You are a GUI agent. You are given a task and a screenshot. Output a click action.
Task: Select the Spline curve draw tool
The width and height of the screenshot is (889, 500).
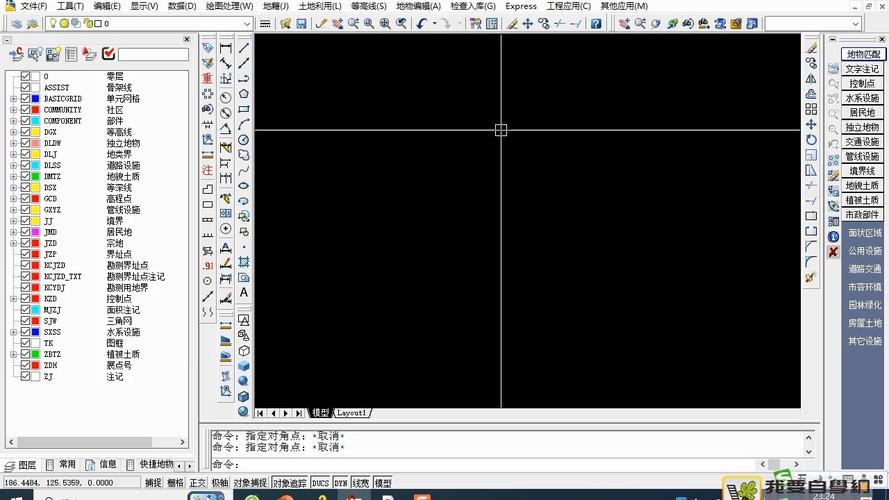[244, 170]
